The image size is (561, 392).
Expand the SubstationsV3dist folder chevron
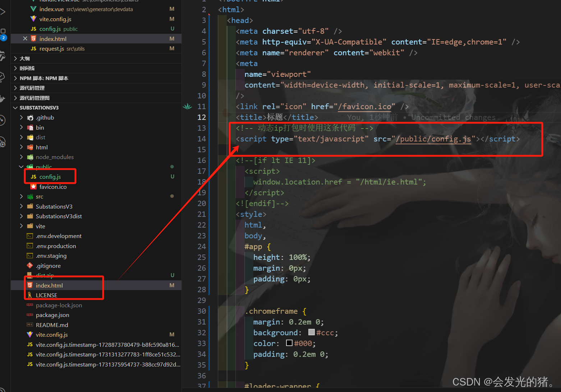(21, 216)
